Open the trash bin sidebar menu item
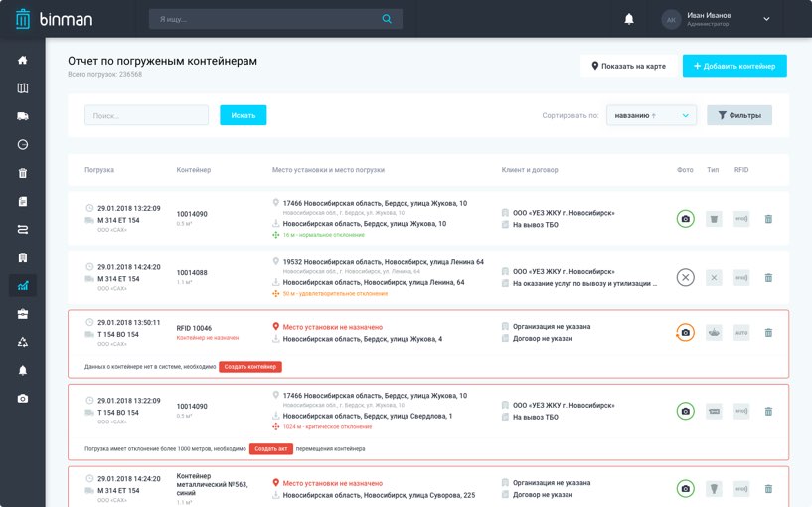Viewport: 812px width, 507px height. pos(22,173)
